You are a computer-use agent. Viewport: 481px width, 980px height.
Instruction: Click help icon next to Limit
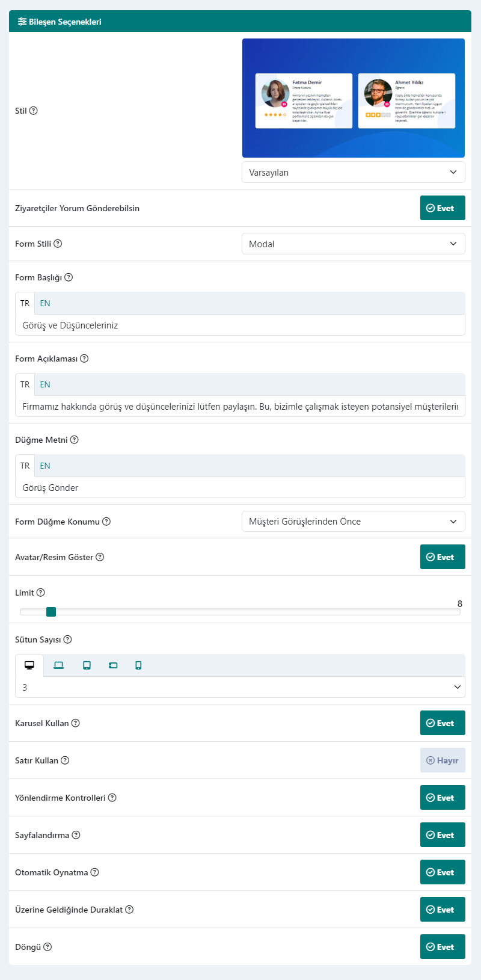click(x=41, y=593)
